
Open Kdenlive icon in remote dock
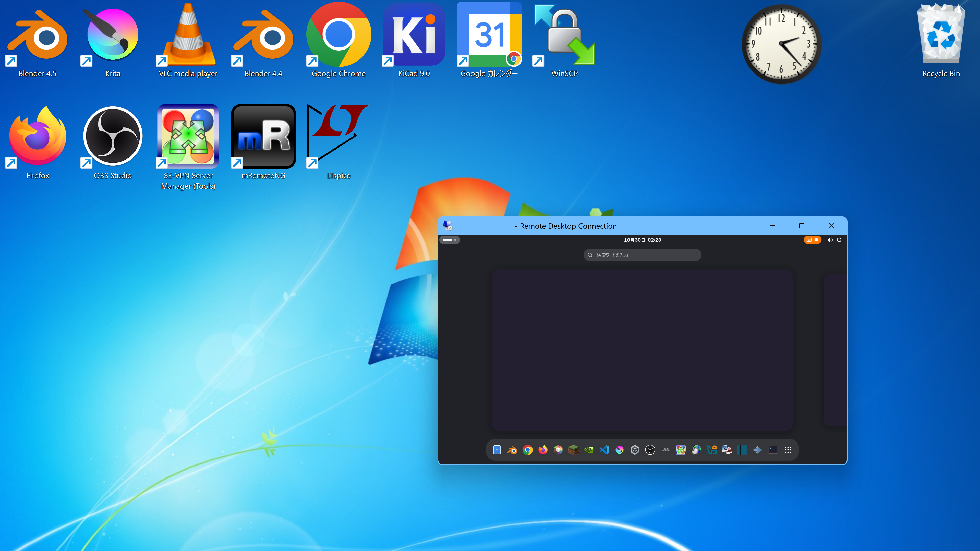coord(757,450)
